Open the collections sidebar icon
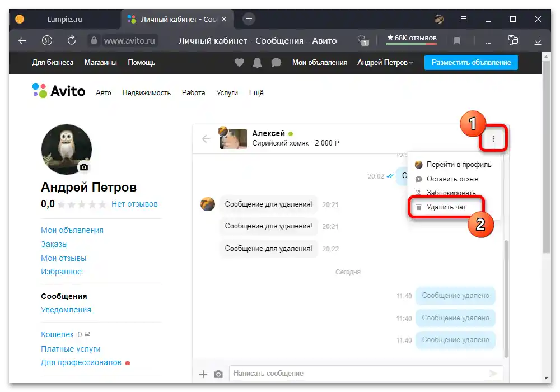 pyautogui.click(x=513, y=40)
